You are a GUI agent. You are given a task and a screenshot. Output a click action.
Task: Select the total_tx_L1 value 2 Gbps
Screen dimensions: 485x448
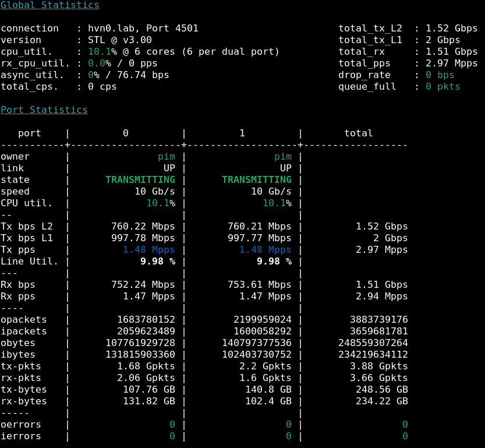[442, 40]
